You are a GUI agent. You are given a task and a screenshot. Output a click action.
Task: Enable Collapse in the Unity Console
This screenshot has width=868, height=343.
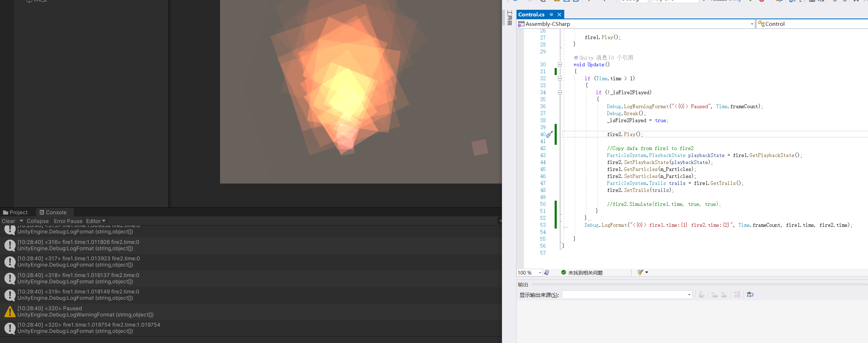coord(38,221)
